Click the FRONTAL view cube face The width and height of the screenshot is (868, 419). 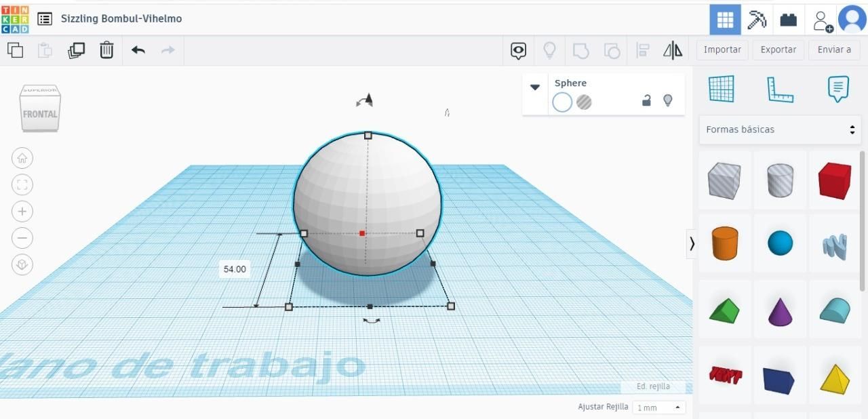[41, 114]
